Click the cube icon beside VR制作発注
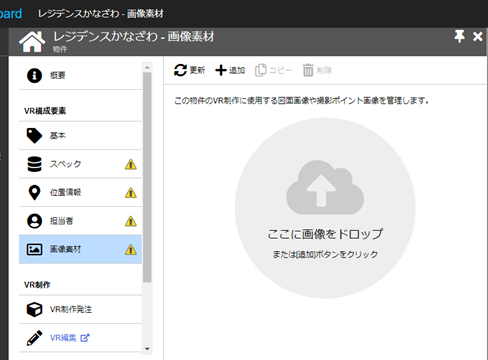The image size is (488, 360). [34, 309]
